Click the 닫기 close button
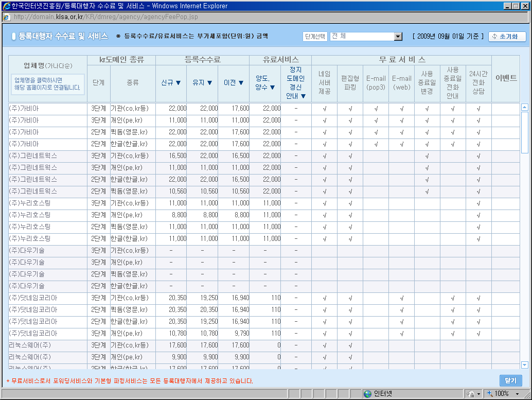 (x=510, y=380)
